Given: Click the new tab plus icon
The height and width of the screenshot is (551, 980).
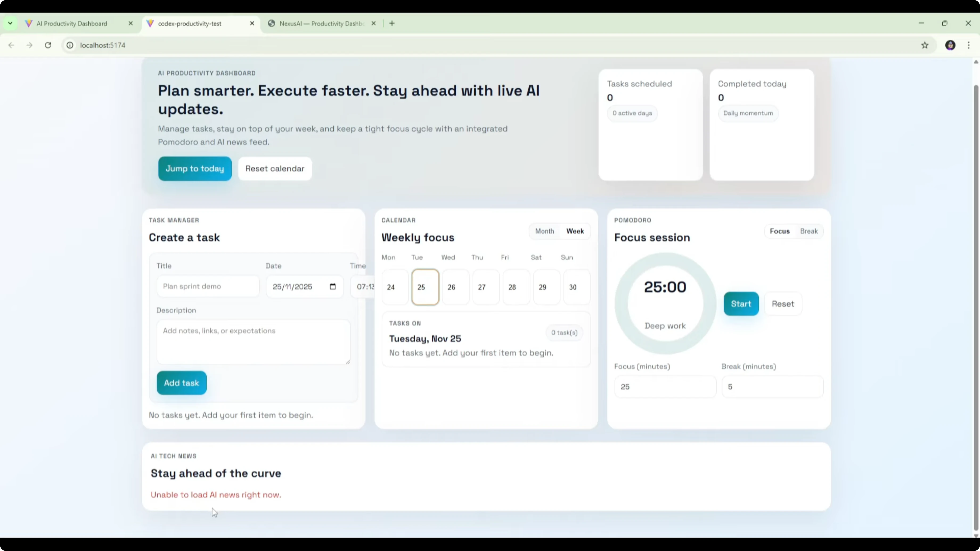Looking at the screenshot, I should pyautogui.click(x=392, y=24).
